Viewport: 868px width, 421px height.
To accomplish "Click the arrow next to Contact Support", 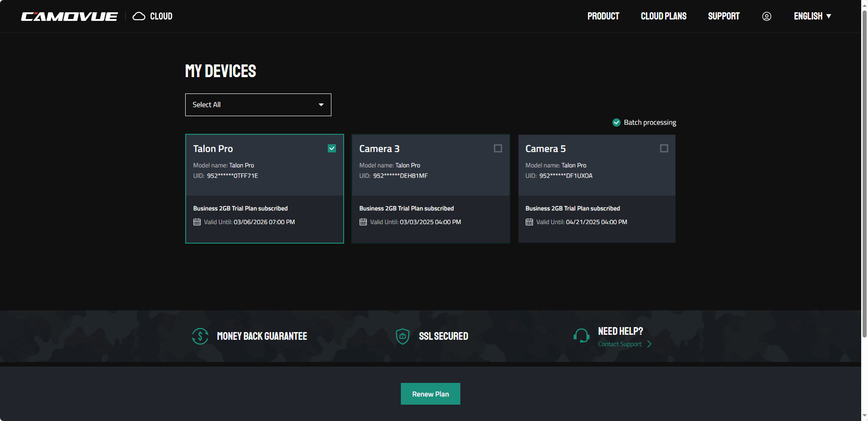I will point(650,344).
